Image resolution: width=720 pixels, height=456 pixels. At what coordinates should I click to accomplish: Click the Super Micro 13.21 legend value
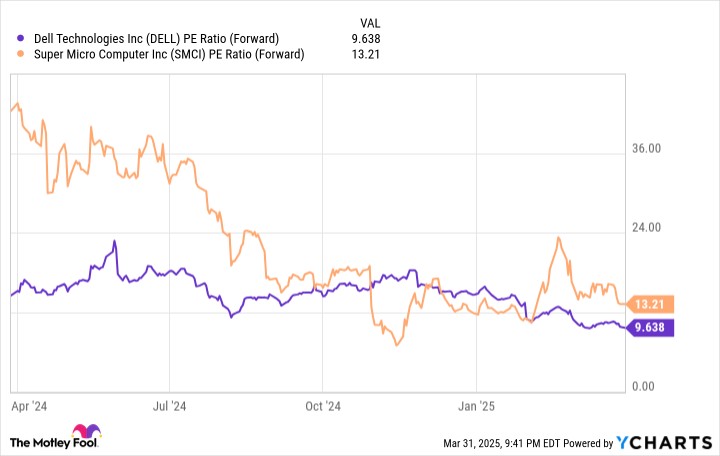[x=369, y=54]
